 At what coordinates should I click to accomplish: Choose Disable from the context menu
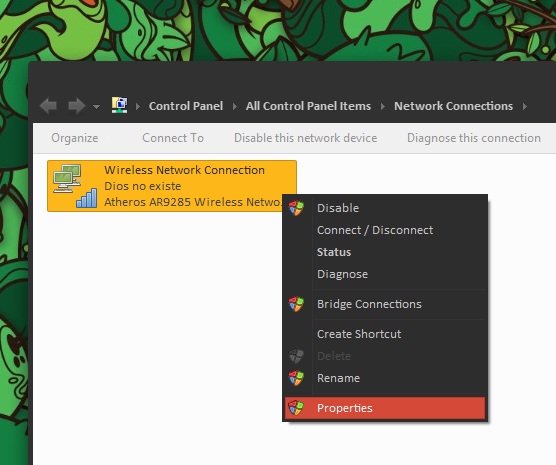click(385, 208)
